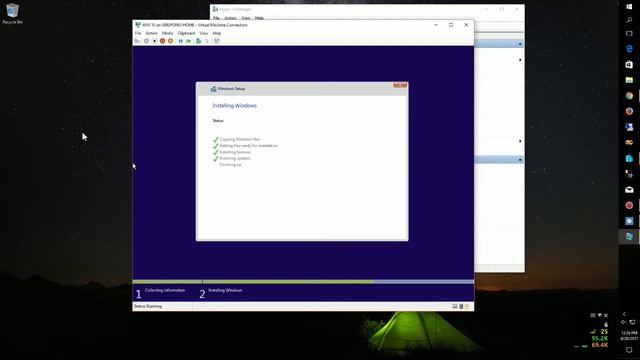Click the keyboard status icon in VM status bar

455,306
